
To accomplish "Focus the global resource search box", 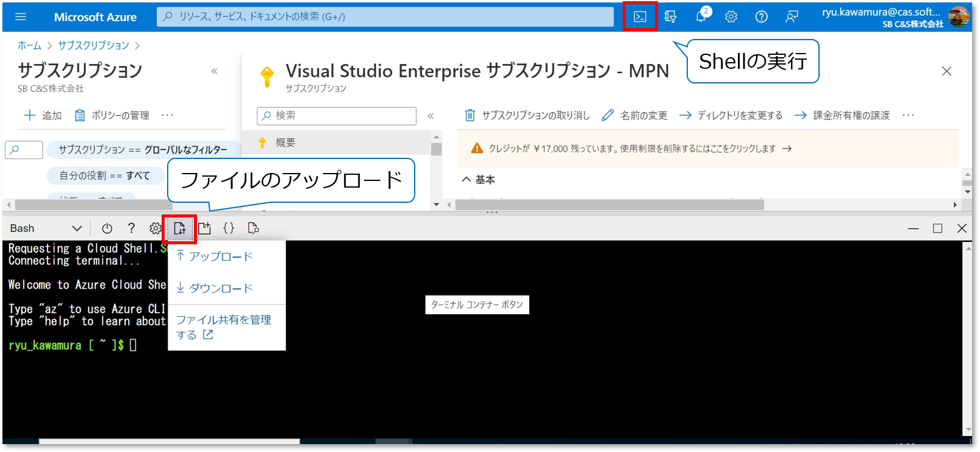I will 385,17.
